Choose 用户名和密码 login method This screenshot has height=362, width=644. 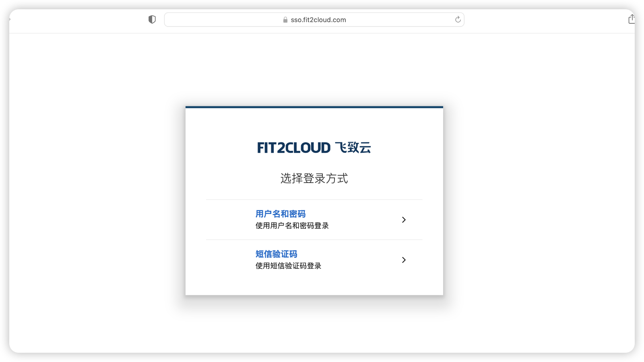pyautogui.click(x=281, y=214)
